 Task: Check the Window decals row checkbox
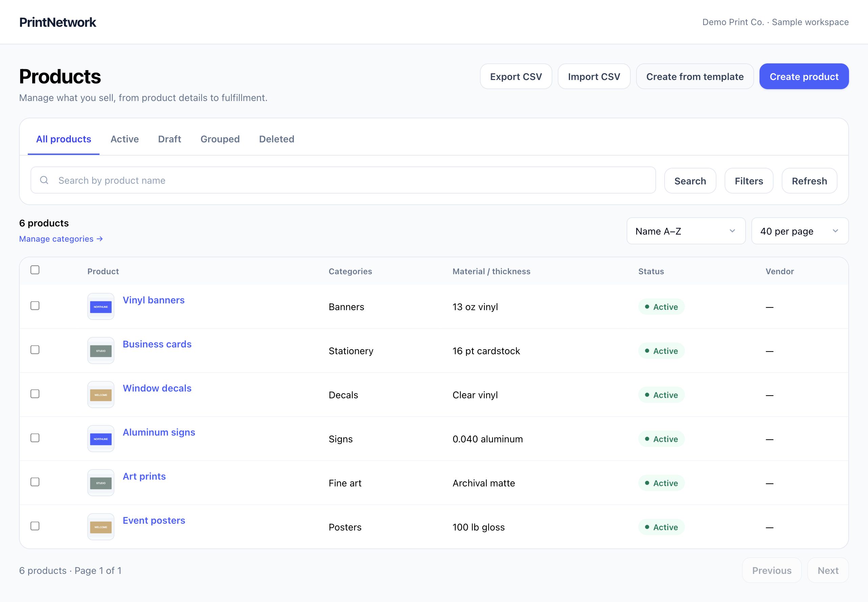pos(35,394)
